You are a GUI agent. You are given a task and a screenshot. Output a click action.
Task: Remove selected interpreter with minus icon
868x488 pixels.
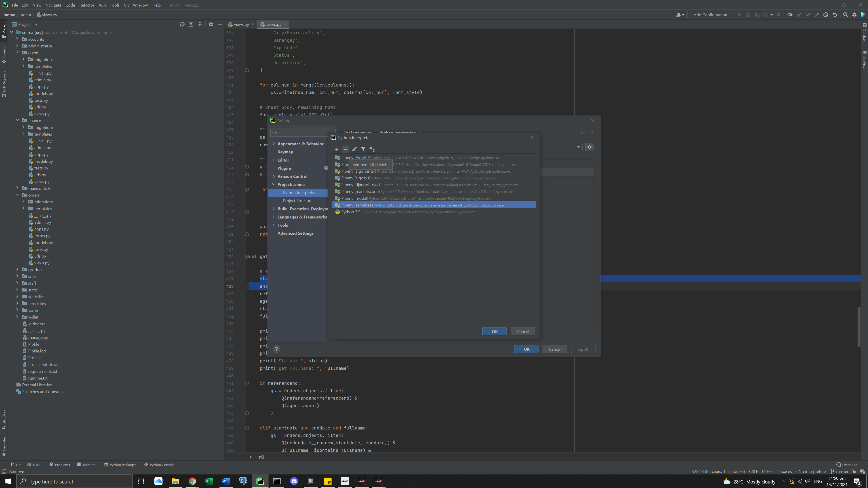point(345,149)
